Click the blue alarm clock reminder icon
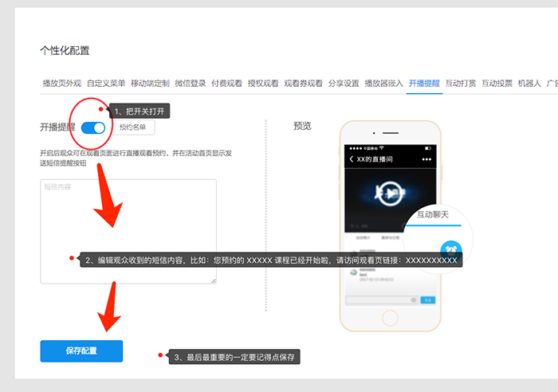 coord(451,249)
